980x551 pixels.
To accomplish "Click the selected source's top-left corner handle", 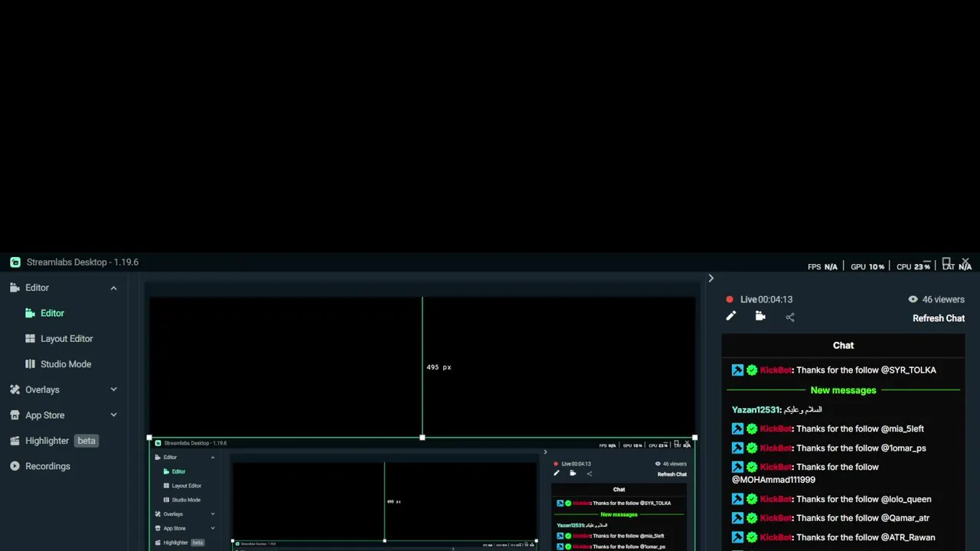I will (x=149, y=438).
